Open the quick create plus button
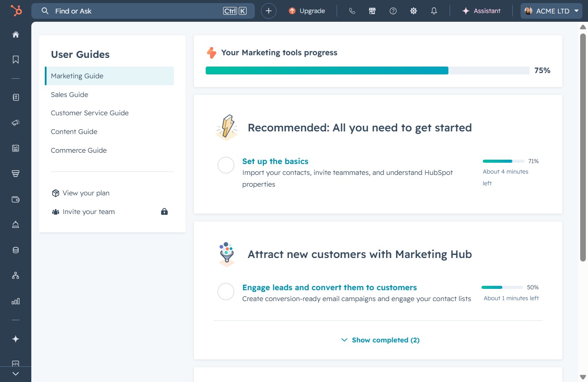The width and height of the screenshot is (588, 382). click(x=269, y=11)
